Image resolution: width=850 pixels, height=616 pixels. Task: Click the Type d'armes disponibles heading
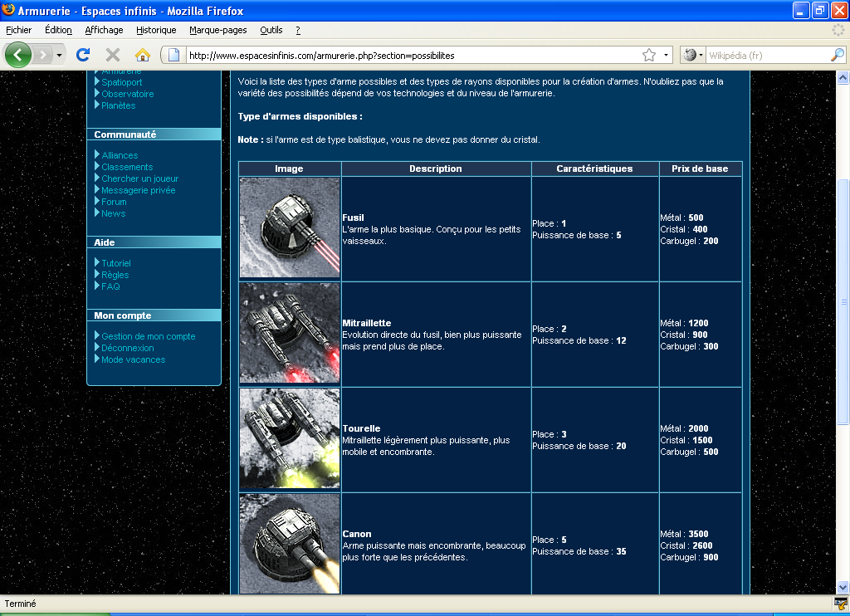300,116
